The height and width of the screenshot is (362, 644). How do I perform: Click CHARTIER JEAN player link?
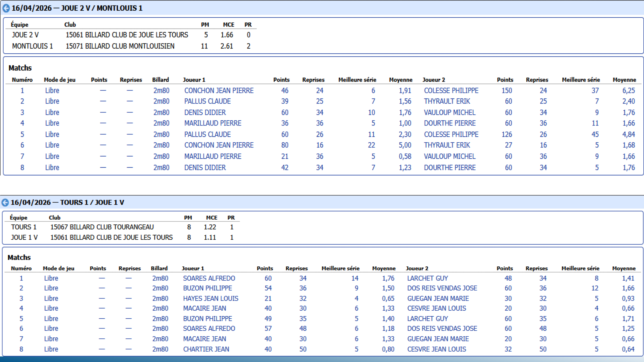[206, 349]
